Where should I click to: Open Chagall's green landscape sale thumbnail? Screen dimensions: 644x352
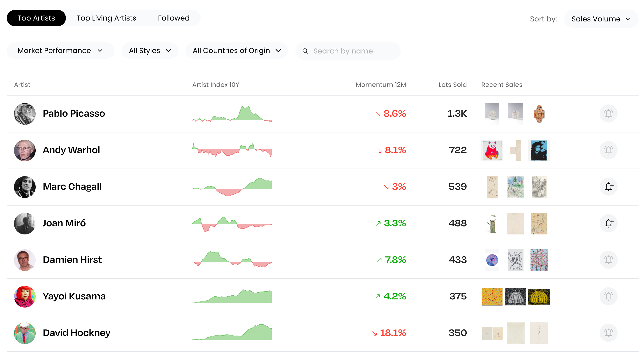point(515,187)
